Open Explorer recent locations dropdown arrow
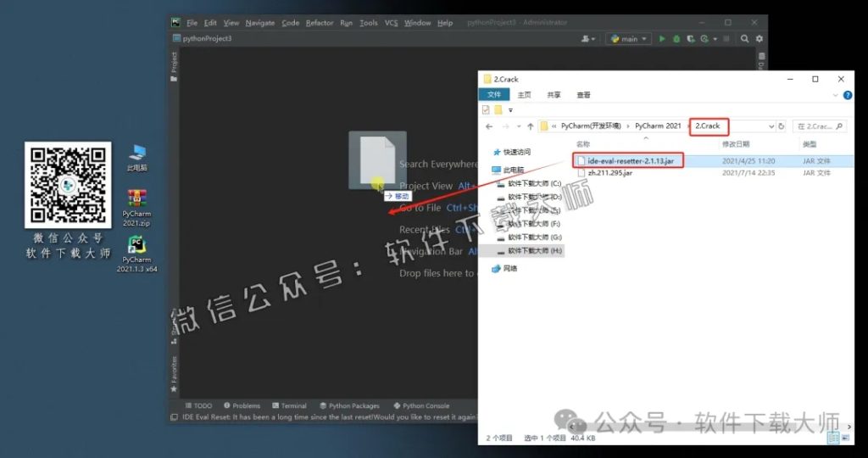This screenshot has width=868, height=458. tap(519, 126)
